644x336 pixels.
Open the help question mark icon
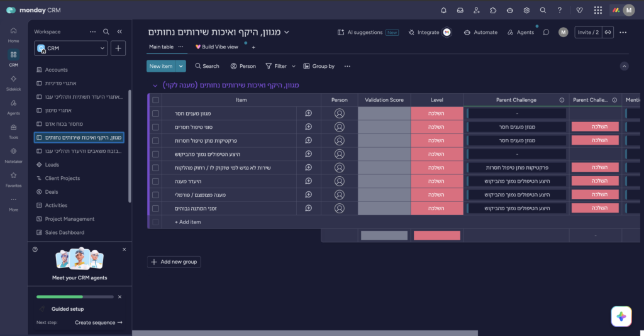559,10
